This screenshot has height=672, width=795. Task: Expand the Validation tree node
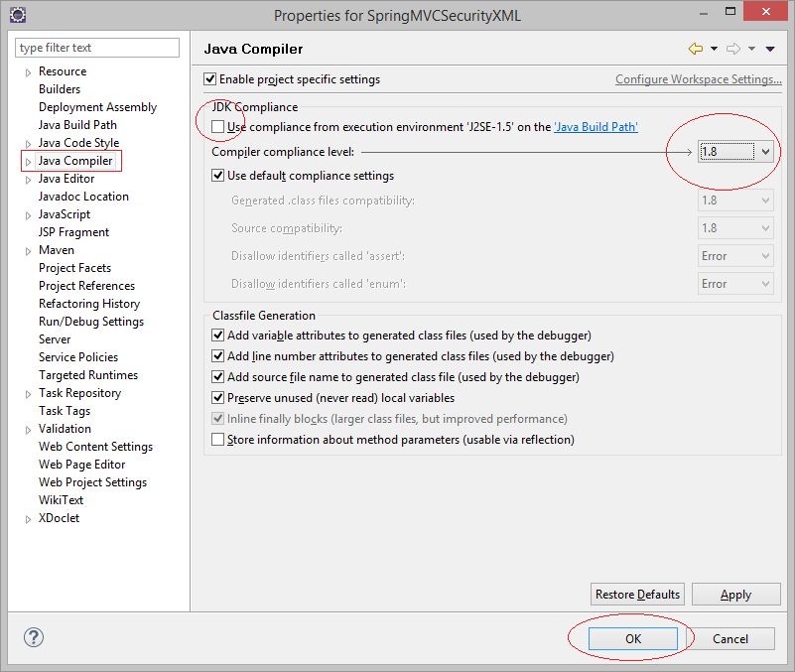[29, 430]
